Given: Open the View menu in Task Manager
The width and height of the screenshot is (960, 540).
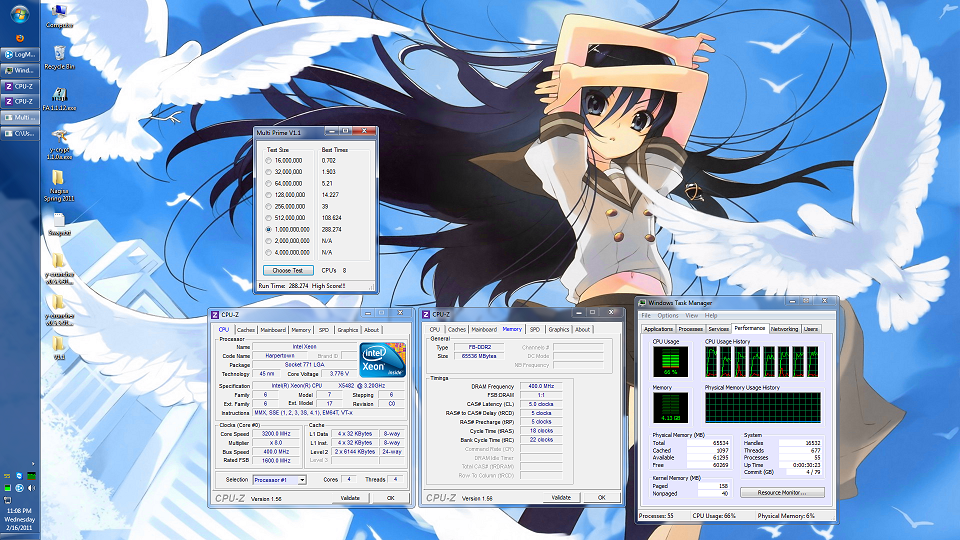Looking at the screenshot, I should pyautogui.click(x=690, y=315).
